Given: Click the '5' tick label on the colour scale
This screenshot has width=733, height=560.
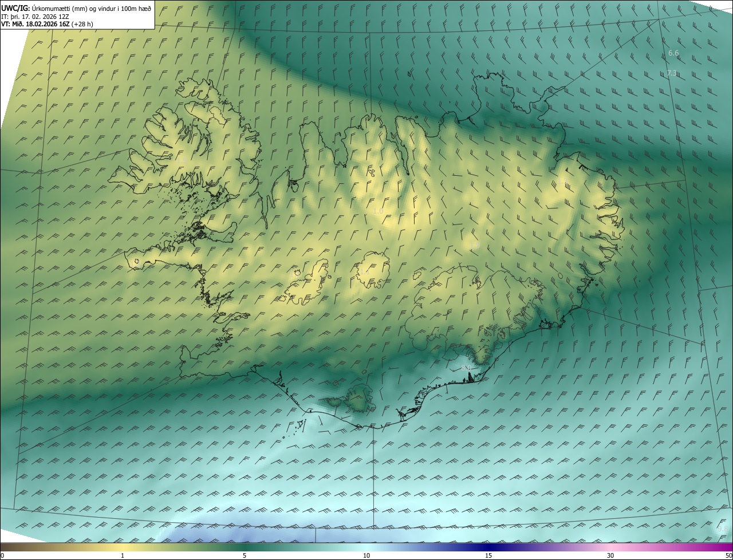Looking at the screenshot, I should [x=245, y=555].
